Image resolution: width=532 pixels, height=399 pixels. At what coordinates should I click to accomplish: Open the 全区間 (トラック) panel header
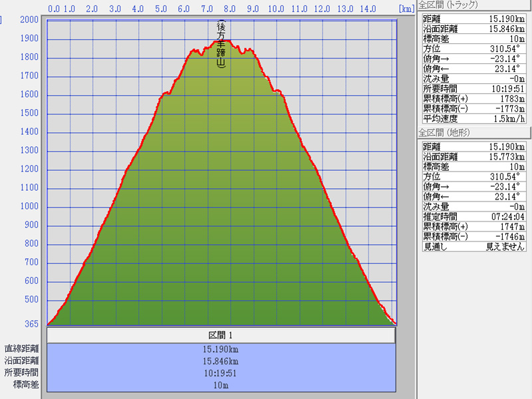coord(452,5)
